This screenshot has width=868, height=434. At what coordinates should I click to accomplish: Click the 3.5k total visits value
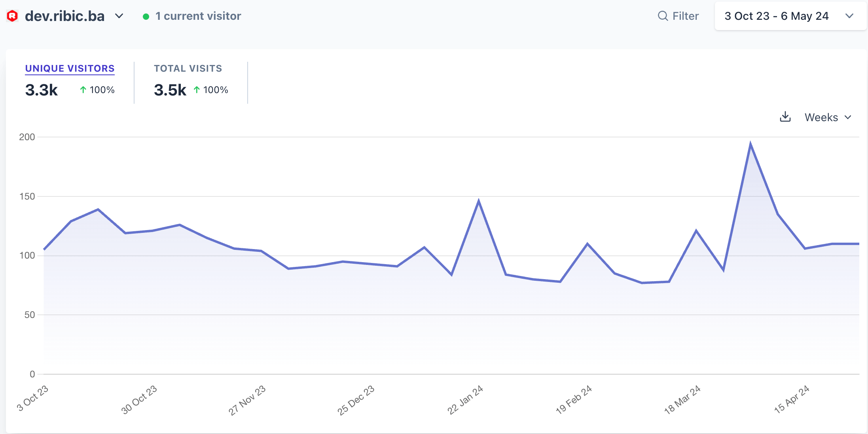click(170, 90)
